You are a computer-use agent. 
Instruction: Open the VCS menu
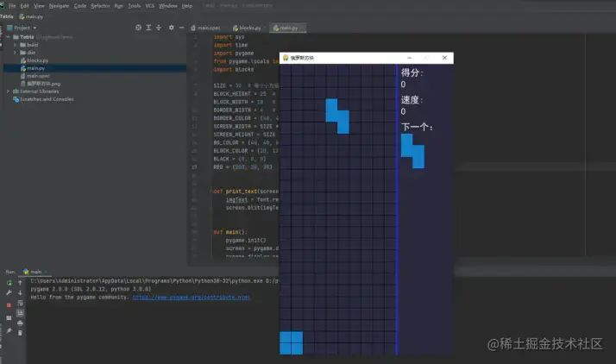click(149, 6)
